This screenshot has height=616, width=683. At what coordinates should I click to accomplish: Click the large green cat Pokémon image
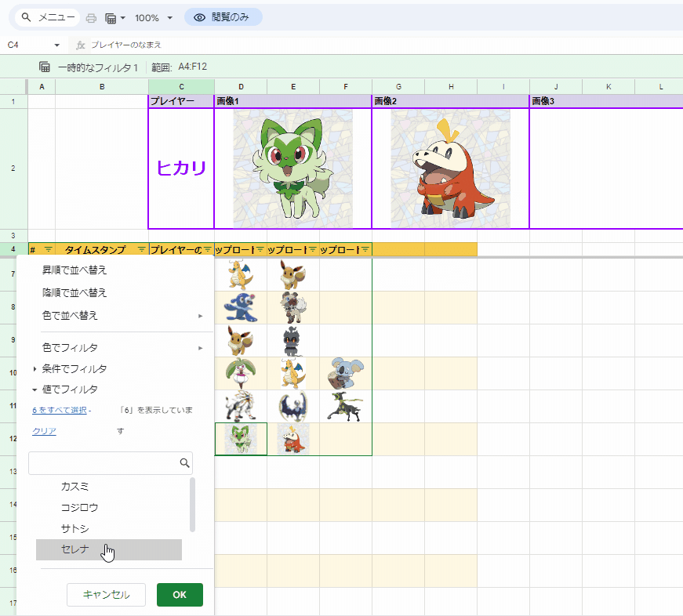(292, 168)
